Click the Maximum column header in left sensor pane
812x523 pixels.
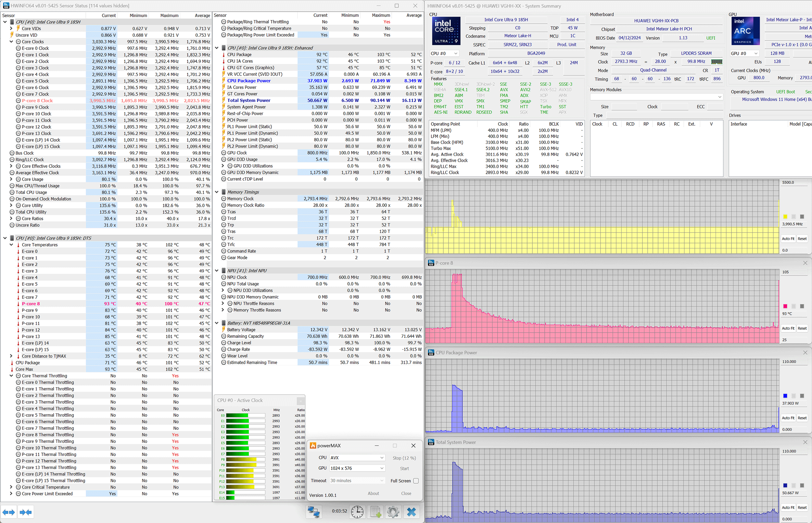click(x=169, y=16)
